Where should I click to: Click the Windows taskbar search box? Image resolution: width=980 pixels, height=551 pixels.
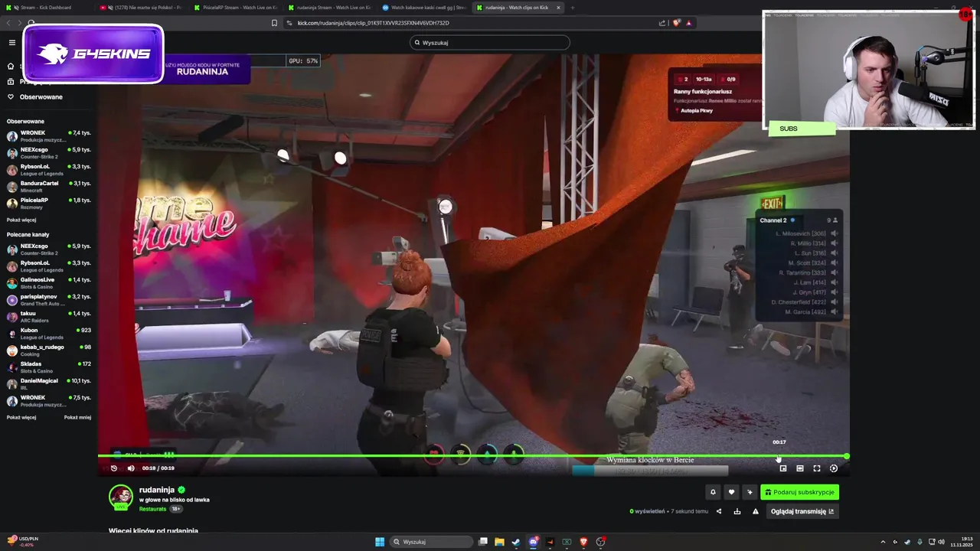coord(430,542)
